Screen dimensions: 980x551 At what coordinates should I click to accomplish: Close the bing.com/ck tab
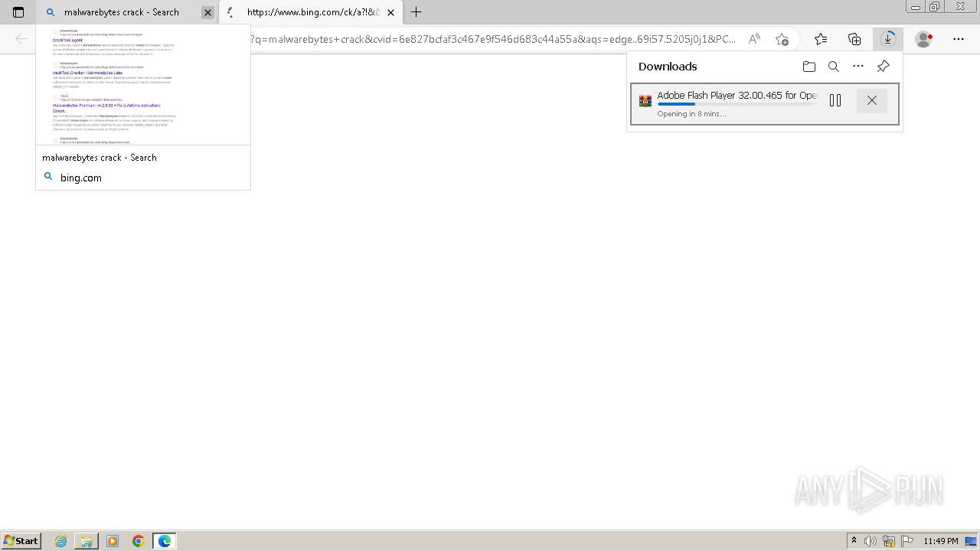point(390,12)
